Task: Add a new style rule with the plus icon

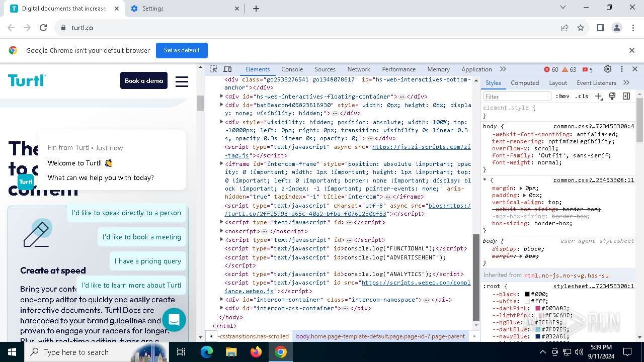Action: [598, 96]
